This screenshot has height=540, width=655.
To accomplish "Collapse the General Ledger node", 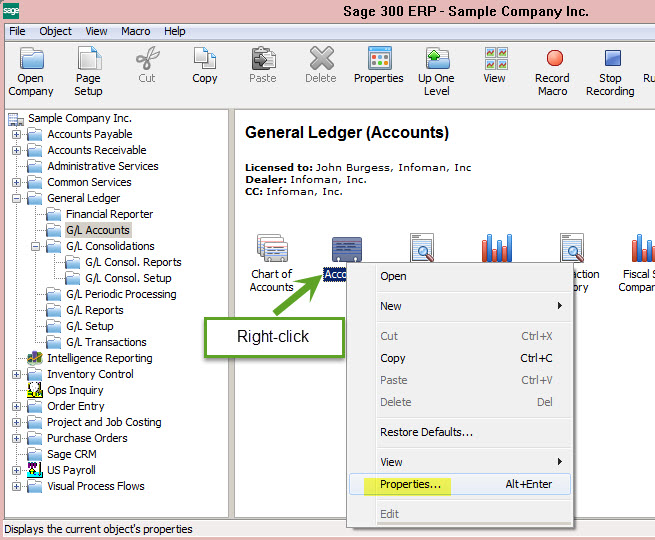I will [16, 198].
